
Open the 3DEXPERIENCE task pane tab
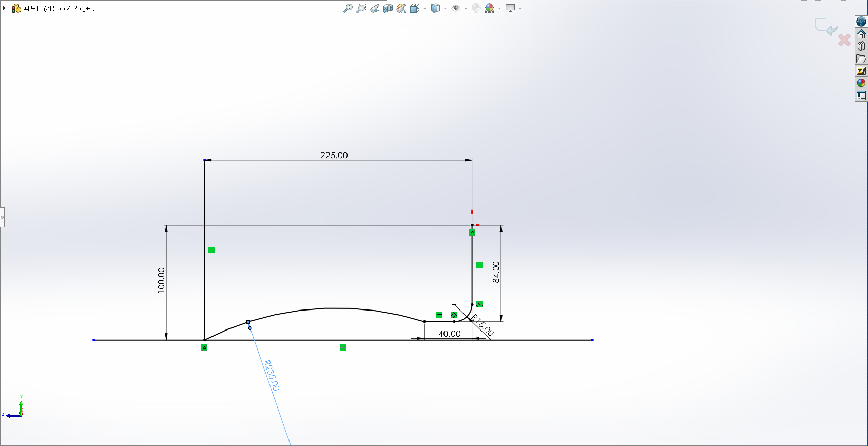tap(861, 22)
